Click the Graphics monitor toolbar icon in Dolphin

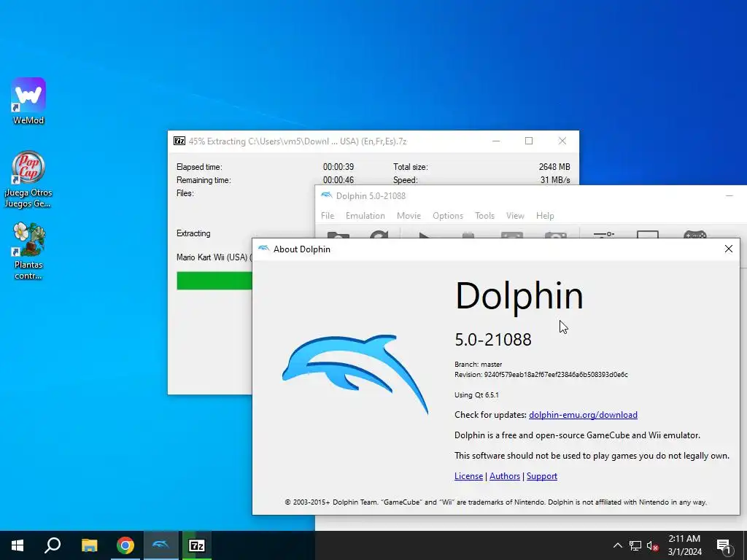pos(648,235)
